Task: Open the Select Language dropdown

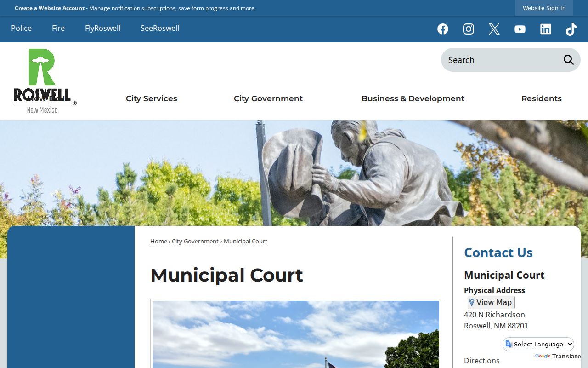Action: [538, 344]
